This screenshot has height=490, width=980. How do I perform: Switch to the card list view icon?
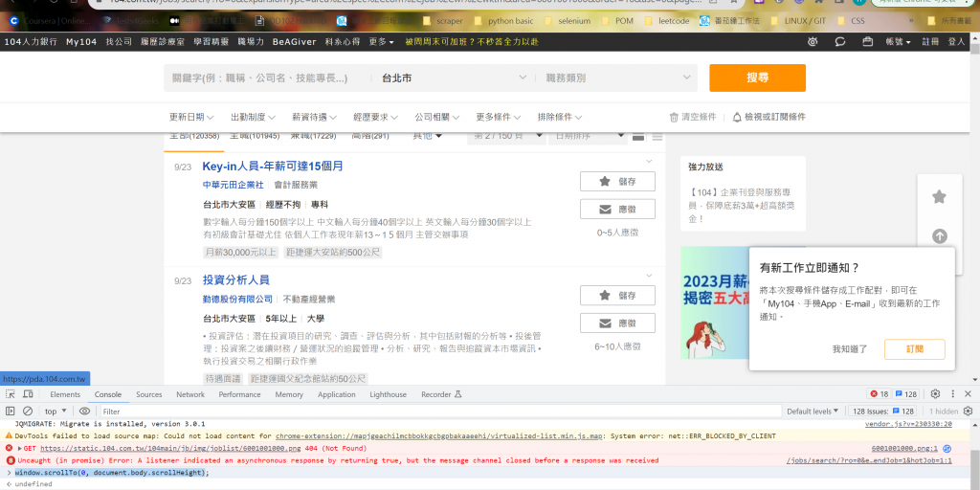click(638, 136)
